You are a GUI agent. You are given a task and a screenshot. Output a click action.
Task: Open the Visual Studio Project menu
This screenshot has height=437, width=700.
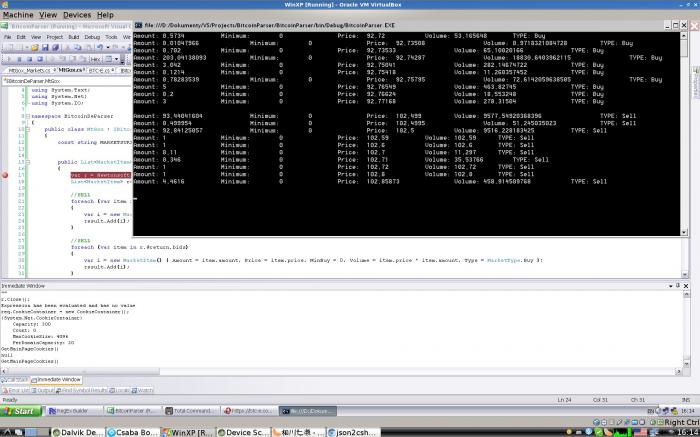(54, 37)
